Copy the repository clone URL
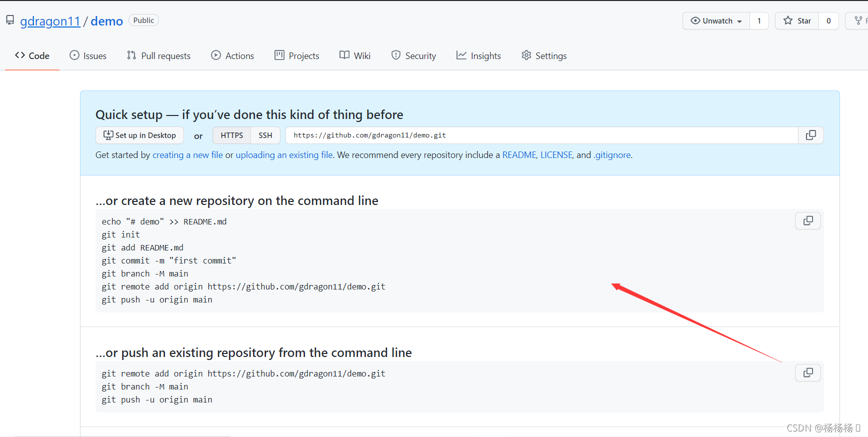Screen dimensions: 868x437 click(x=811, y=135)
